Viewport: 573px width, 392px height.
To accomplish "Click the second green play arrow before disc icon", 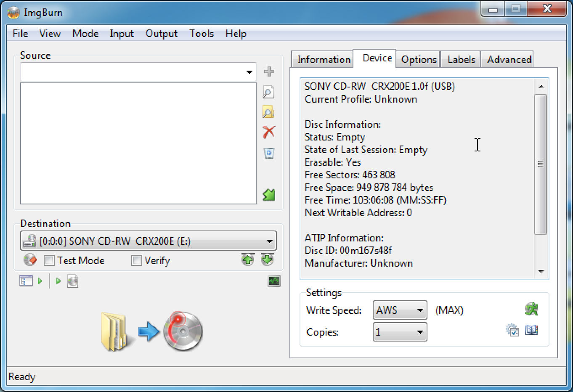I will [x=58, y=281].
